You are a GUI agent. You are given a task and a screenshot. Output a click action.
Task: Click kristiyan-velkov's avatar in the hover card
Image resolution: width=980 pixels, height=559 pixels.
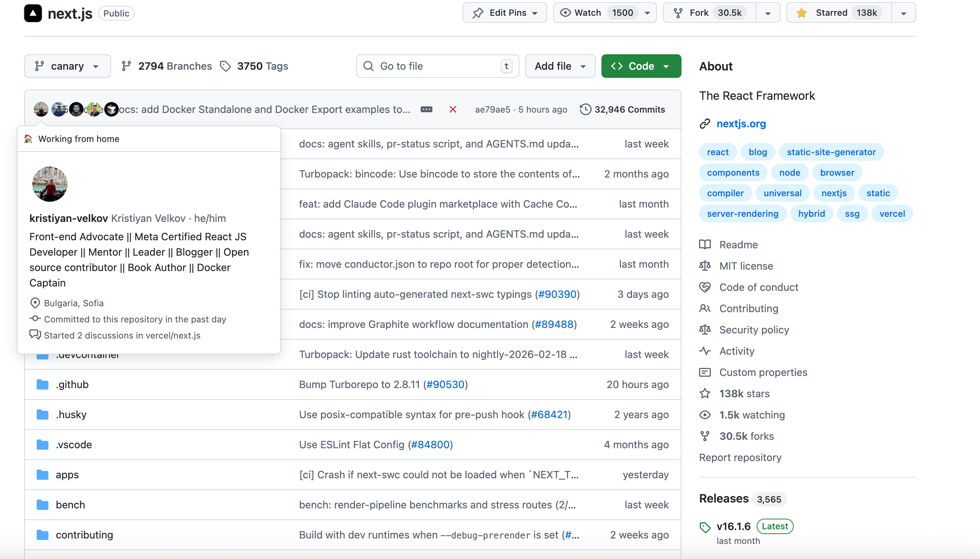(x=50, y=184)
